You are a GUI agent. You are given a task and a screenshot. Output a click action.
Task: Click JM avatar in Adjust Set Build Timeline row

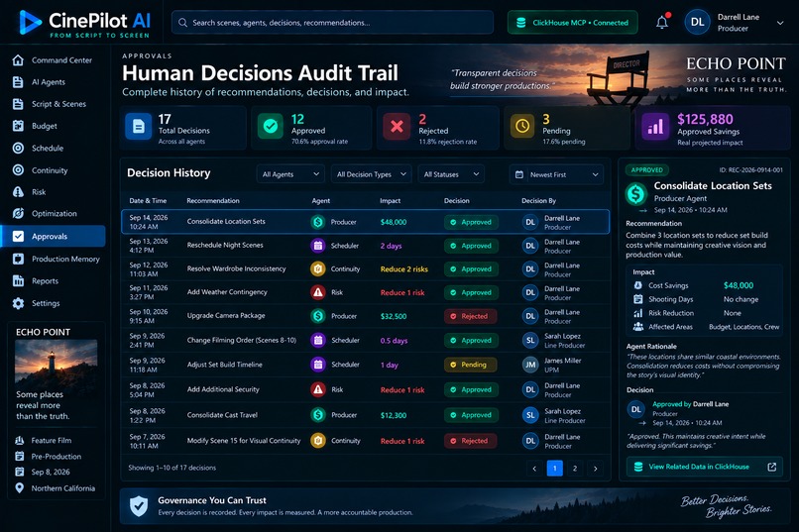click(x=530, y=365)
